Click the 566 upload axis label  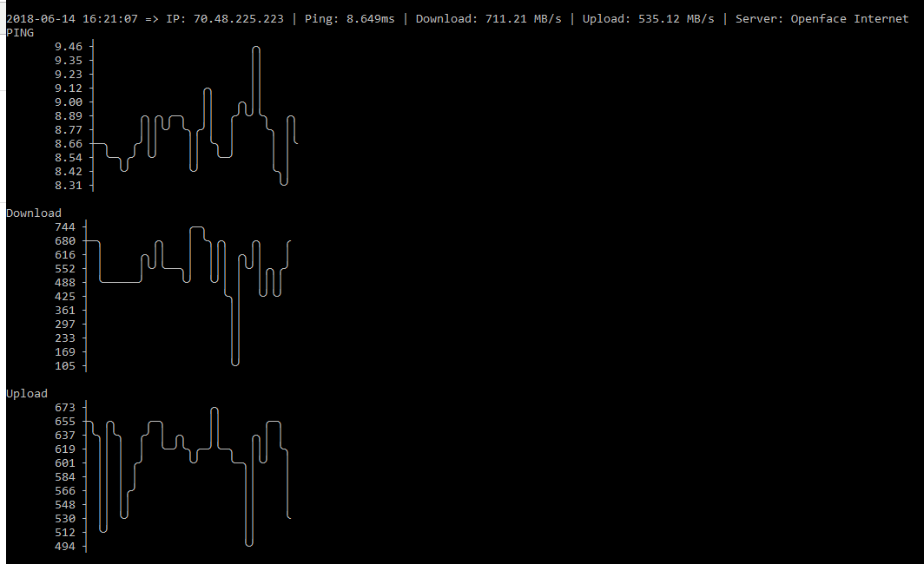pos(65,490)
